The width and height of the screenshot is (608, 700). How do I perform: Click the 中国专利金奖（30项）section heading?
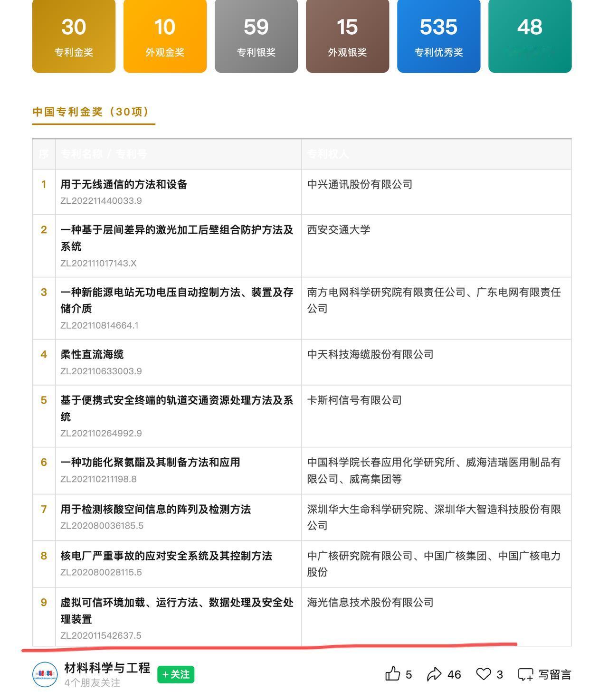91,112
